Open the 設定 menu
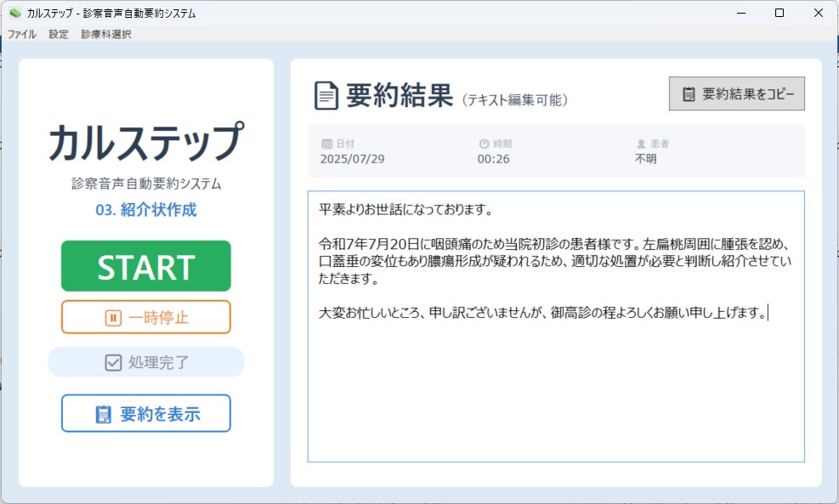Viewport: 839px width, 504px height. [59, 34]
